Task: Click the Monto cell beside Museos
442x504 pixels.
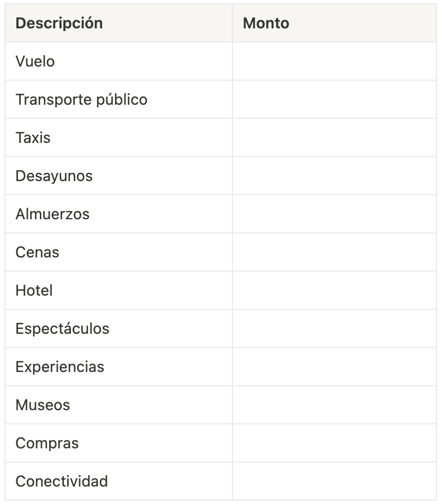Action: pos(335,405)
